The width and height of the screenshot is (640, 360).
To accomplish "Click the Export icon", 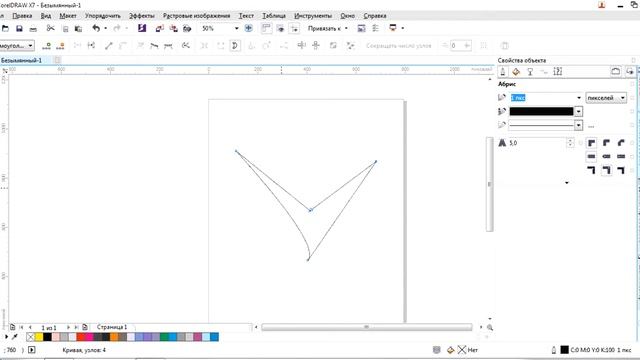I will pos(173,28).
